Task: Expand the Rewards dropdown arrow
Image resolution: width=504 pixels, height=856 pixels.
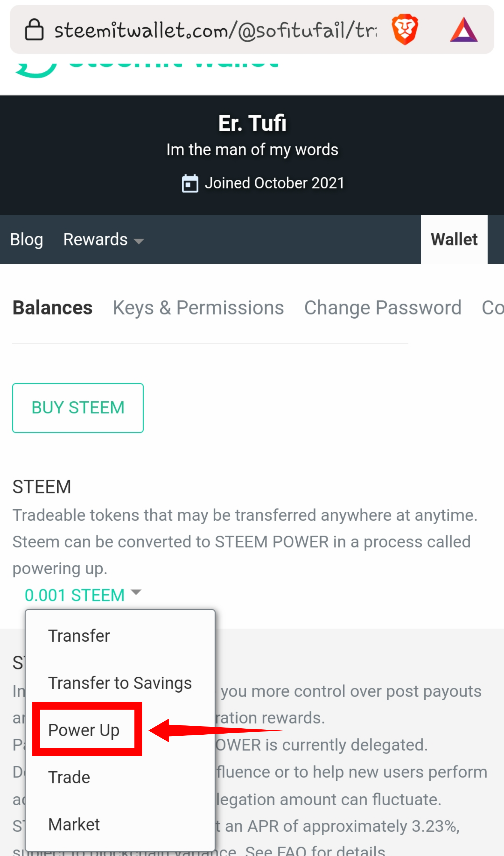Action: pos(139,241)
